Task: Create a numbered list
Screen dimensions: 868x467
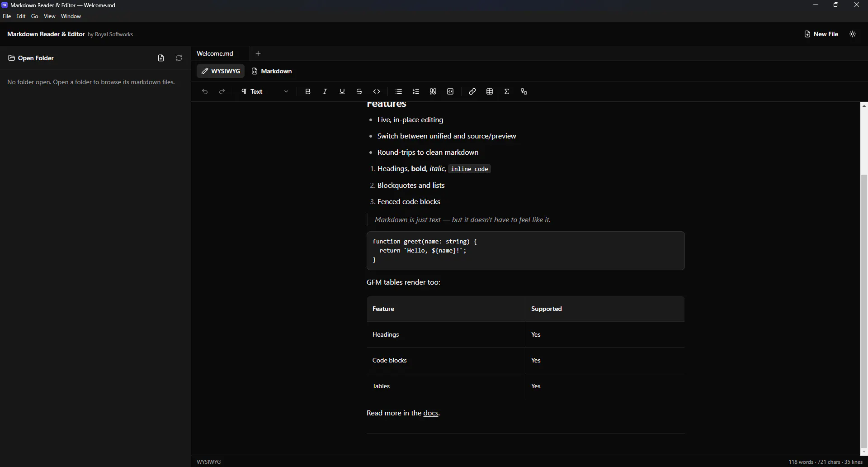Action: coord(416,92)
